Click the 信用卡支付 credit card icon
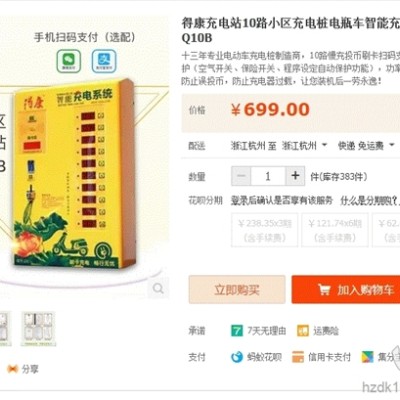Viewport: 400px width, 400px height. (x=298, y=357)
